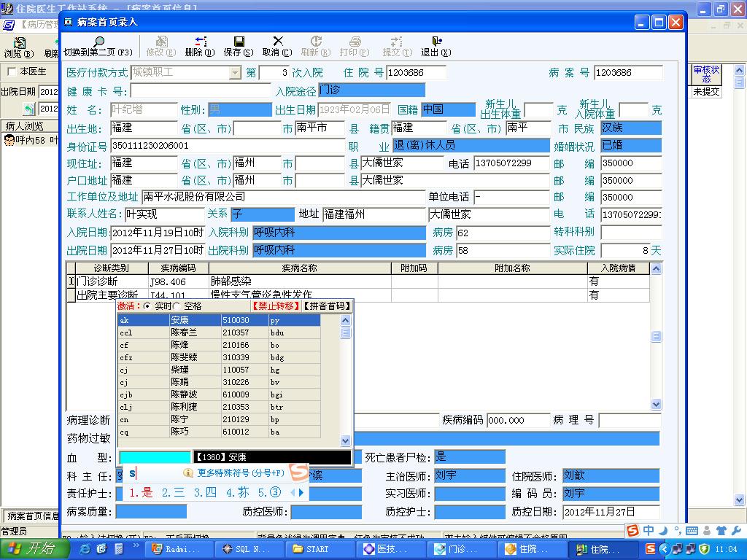Click the 性别 selection field
The height and width of the screenshot is (560, 747).
239,110
